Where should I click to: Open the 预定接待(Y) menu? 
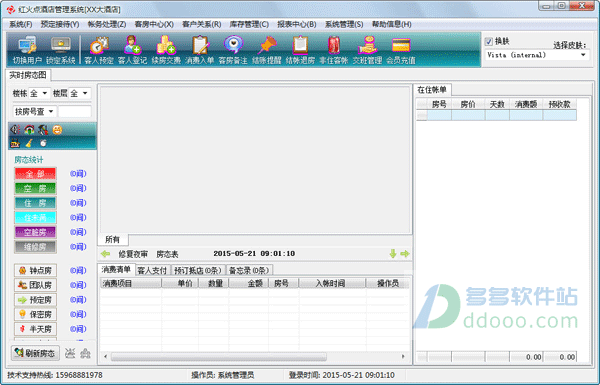click(60, 24)
